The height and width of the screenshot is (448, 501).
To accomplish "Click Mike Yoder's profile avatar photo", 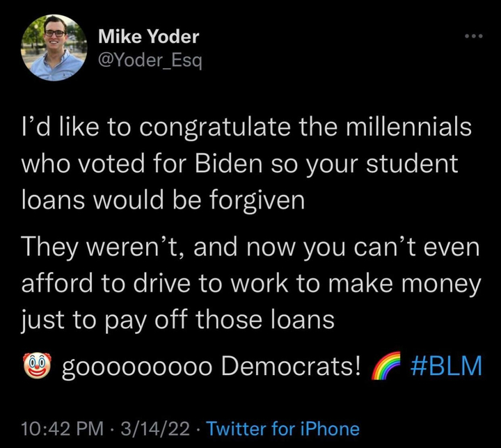I will click(x=54, y=47).
